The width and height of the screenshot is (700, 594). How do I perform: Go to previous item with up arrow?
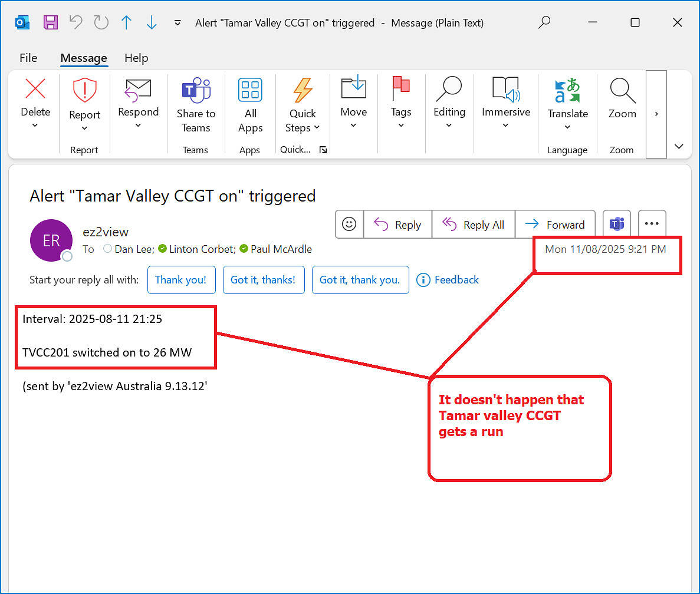tap(126, 22)
